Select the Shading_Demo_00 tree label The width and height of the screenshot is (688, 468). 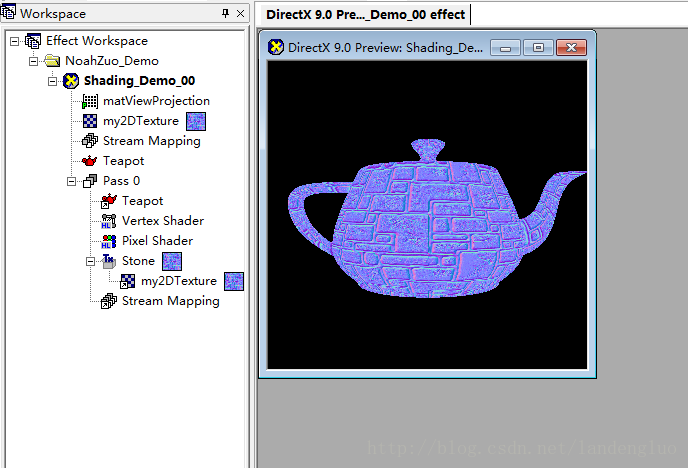140,81
